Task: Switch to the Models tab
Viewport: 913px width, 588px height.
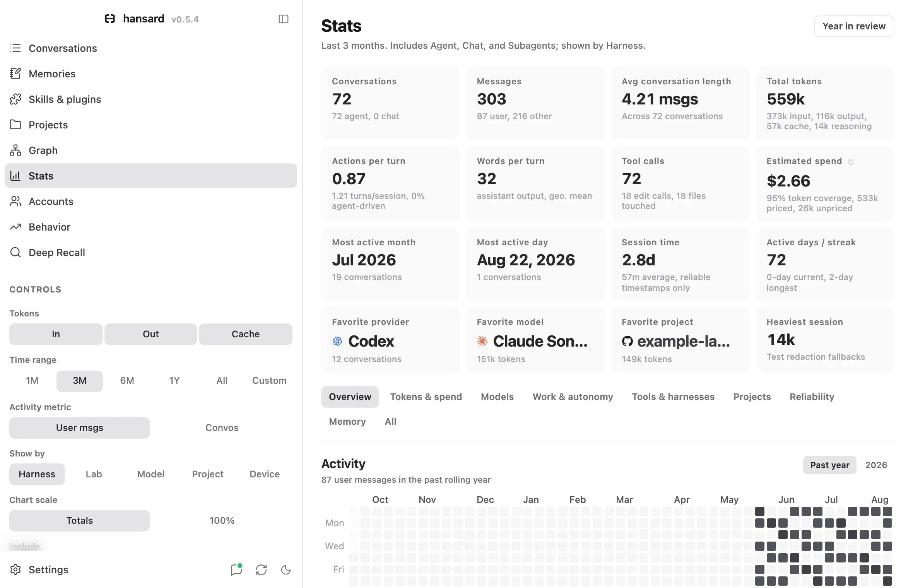Action: pyautogui.click(x=497, y=397)
